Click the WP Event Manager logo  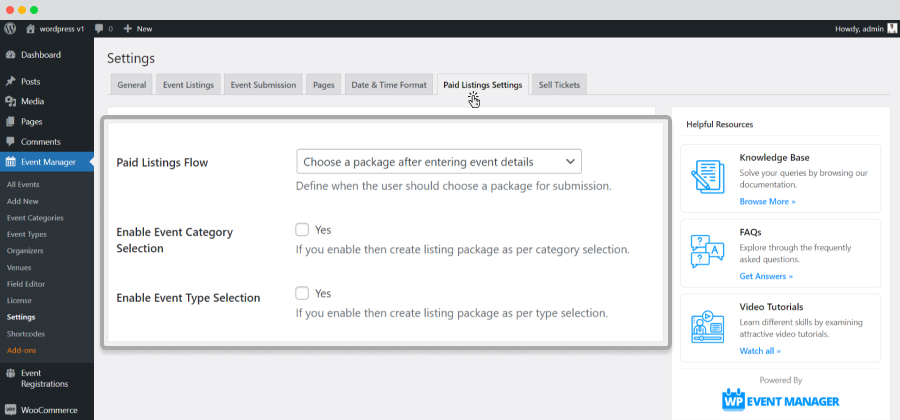(781, 400)
